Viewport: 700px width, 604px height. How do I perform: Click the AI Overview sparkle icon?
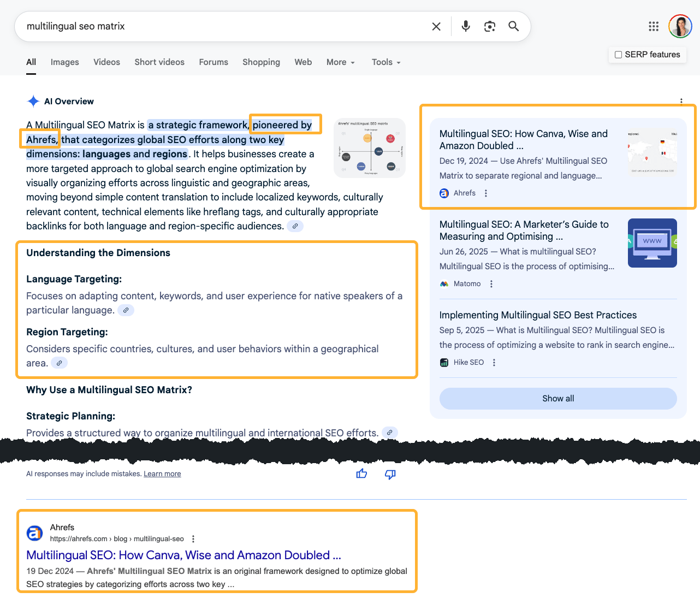[x=33, y=101]
